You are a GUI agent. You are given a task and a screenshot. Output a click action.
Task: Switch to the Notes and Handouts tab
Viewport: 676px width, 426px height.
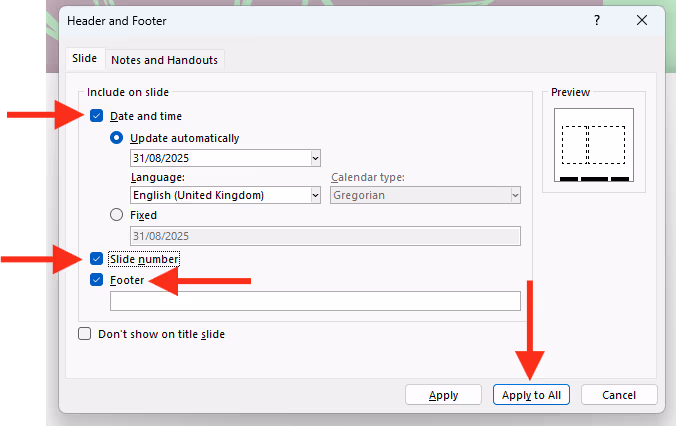coord(163,60)
